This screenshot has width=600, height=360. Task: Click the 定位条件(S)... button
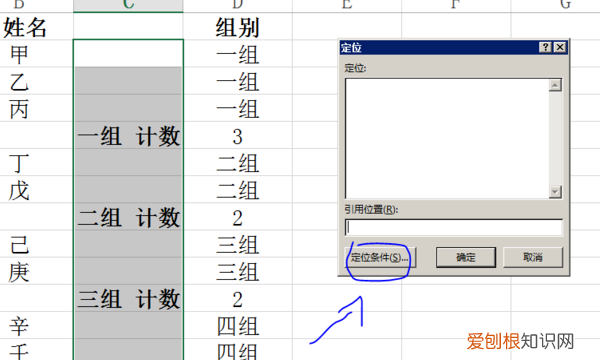(380, 257)
